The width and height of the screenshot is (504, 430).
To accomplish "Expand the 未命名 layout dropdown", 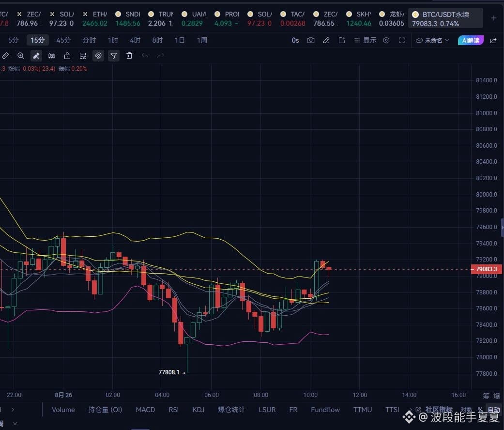I will tap(432, 41).
